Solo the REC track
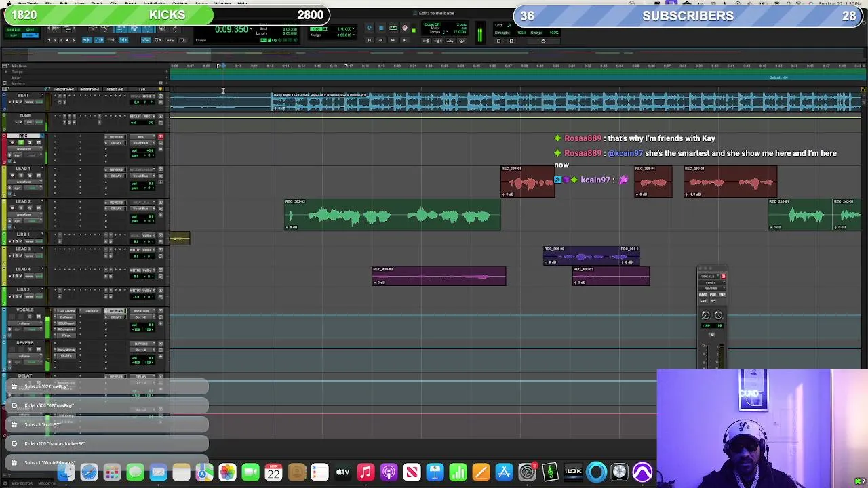This screenshot has height=488, width=868. (29, 142)
